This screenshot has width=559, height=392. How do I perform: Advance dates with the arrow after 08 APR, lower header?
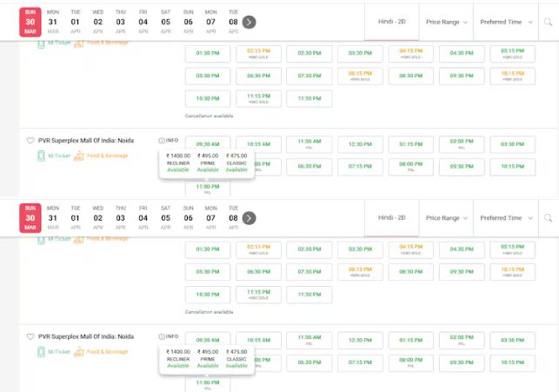[249, 218]
